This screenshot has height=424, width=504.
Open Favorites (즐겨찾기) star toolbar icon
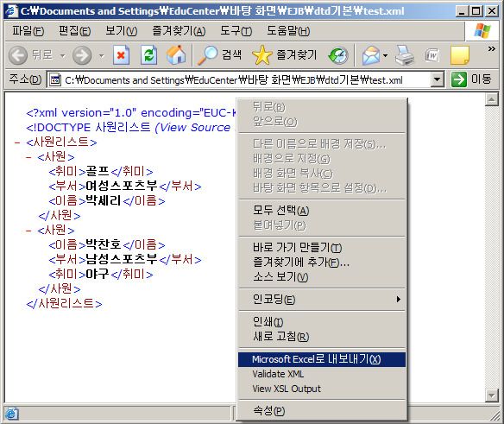[x=262, y=55]
